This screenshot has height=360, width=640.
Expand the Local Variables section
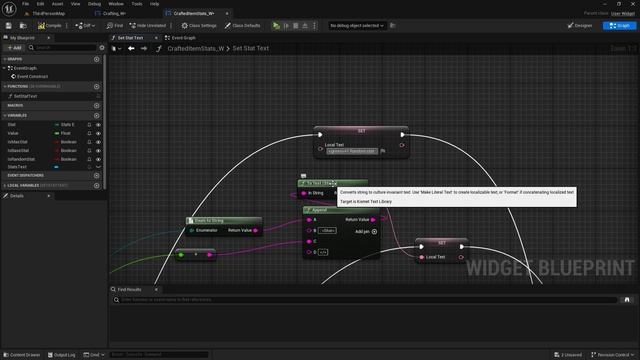[4, 185]
